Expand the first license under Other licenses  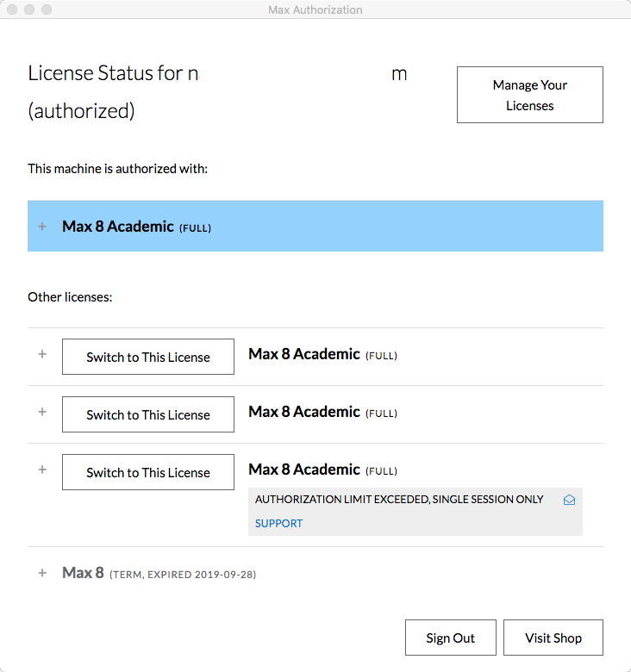tap(42, 354)
